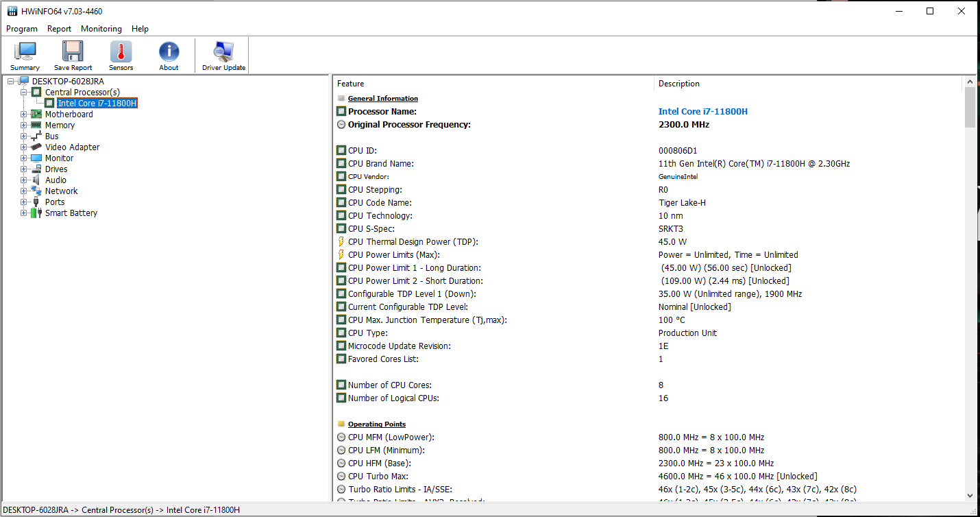Open the Monitoring menu
This screenshot has height=517, width=980.
pos(101,29)
